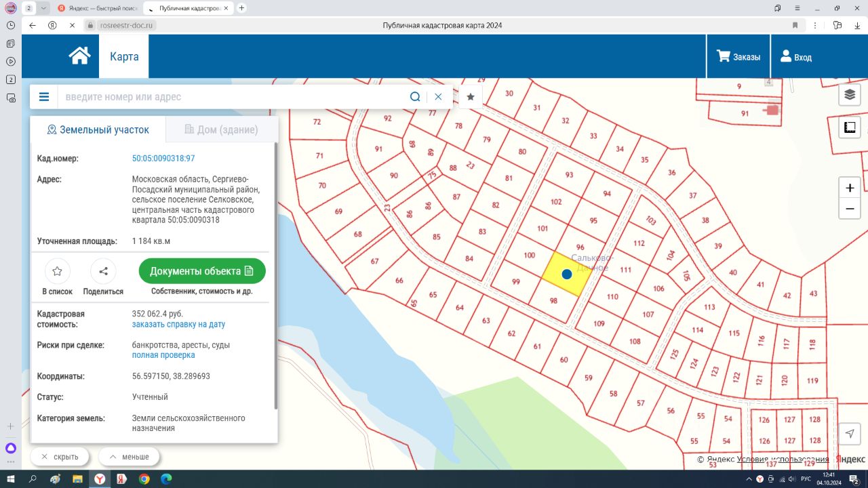The height and width of the screenshot is (488, 868).
Task: Open the hamburger menu beside search field
Action: click(x=44, y=97)
